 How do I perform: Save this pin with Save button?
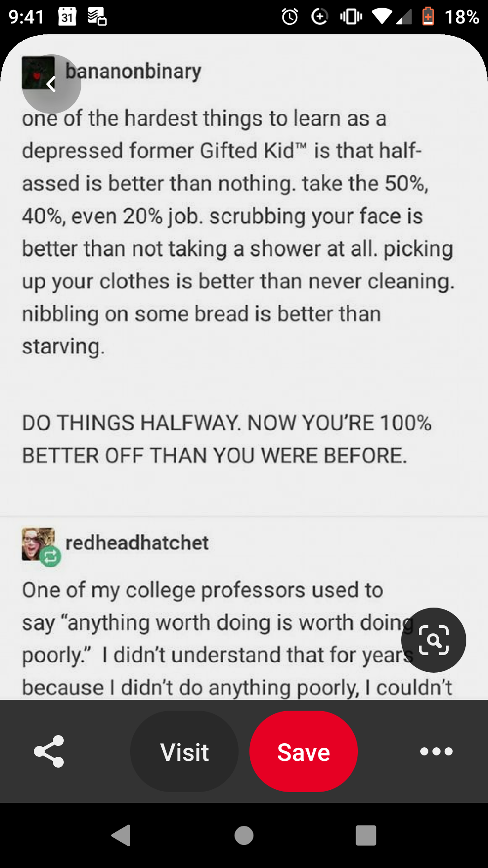point(304,751)
